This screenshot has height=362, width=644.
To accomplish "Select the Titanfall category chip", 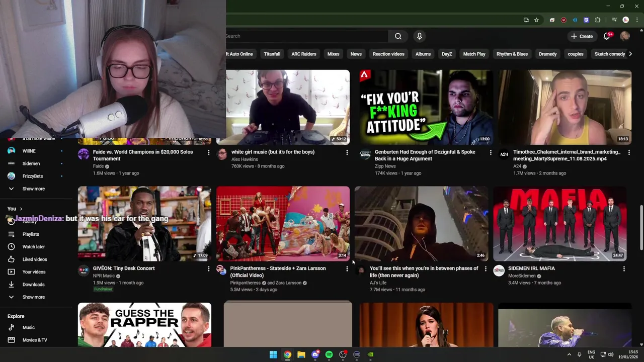I will pyautogui.click(x=272, y=54).
